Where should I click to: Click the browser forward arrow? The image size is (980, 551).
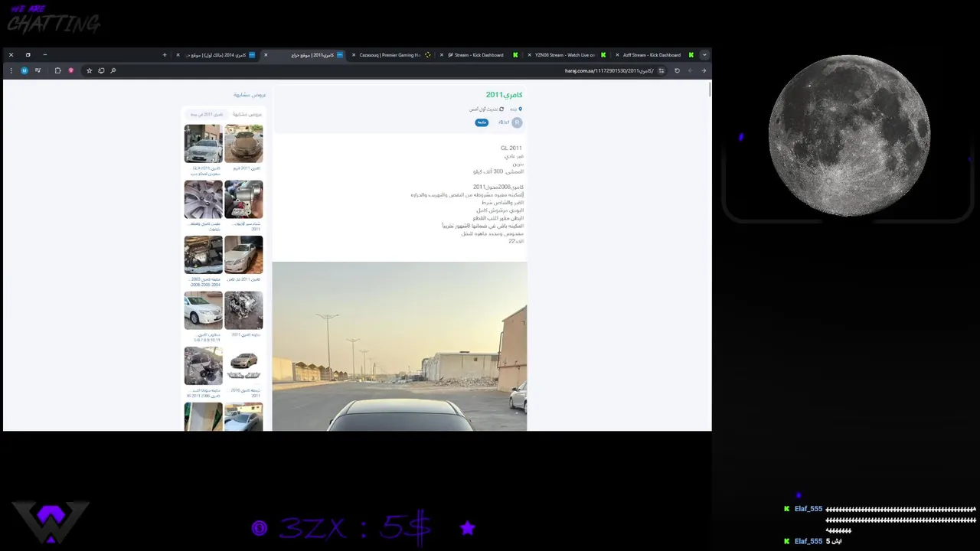690,70
